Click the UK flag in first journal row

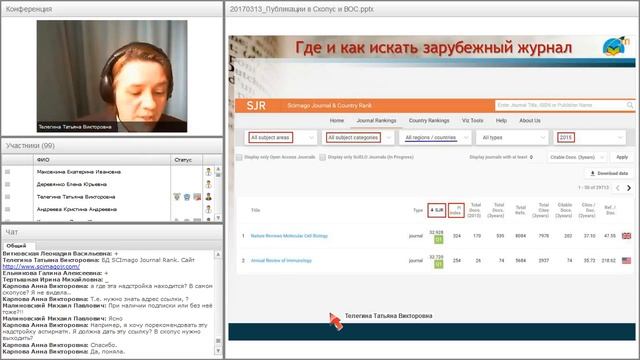point(626,236)
